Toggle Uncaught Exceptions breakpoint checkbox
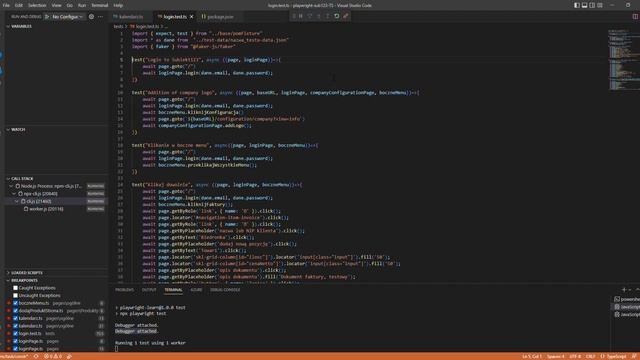This screenshot has width=640, height=360. tap(16, 296)
